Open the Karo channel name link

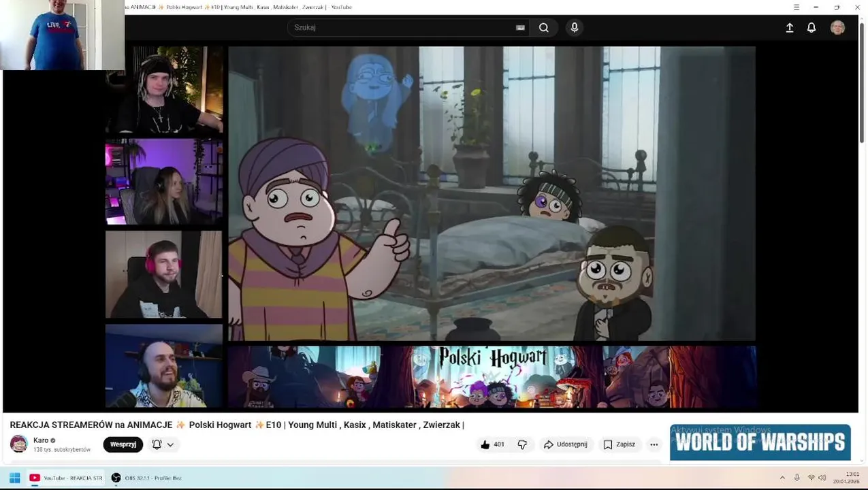[41, 440]
